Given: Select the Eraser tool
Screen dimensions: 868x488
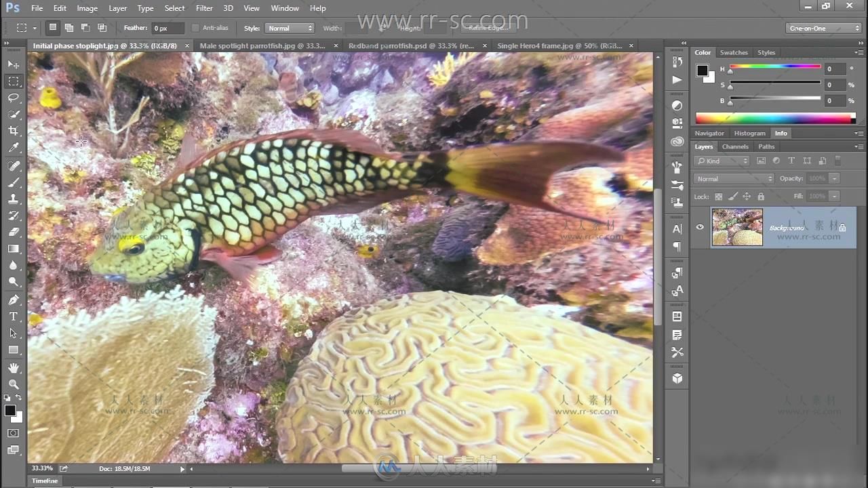Looking at the screenshot, I should coord(14,232).
